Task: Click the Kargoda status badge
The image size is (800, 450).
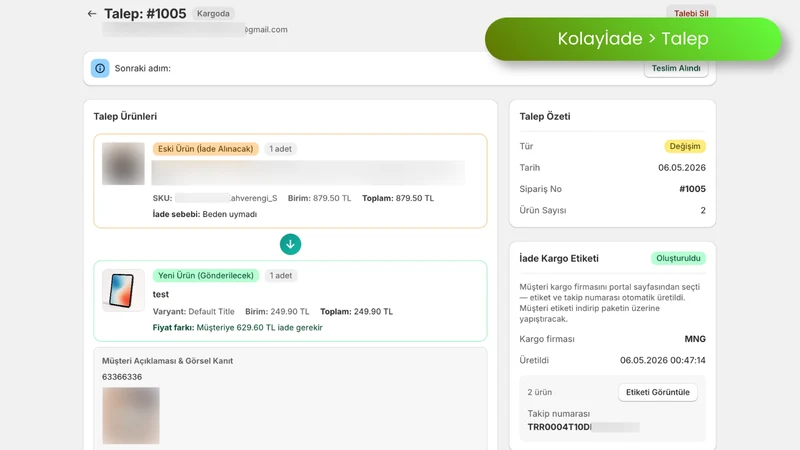Action: coord(213,14)
